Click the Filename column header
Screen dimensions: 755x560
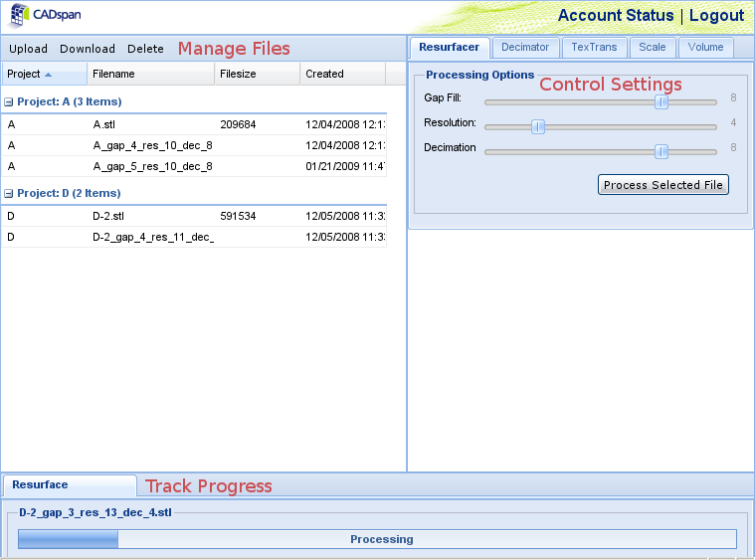pos(151,75)
